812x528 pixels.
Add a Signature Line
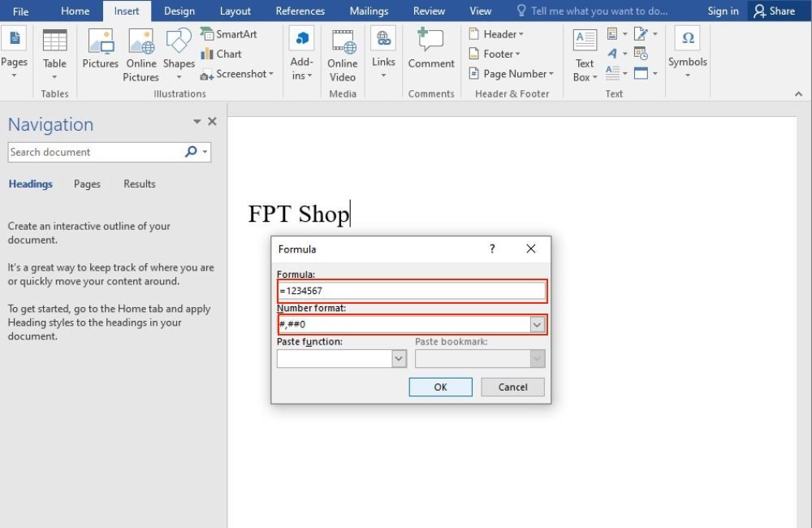click(646, 34)
